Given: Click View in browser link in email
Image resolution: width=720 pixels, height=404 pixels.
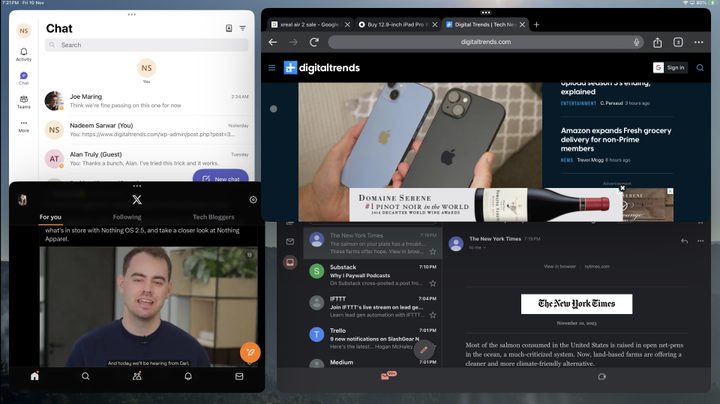Looking at the screenshot, I should (559, 266).
